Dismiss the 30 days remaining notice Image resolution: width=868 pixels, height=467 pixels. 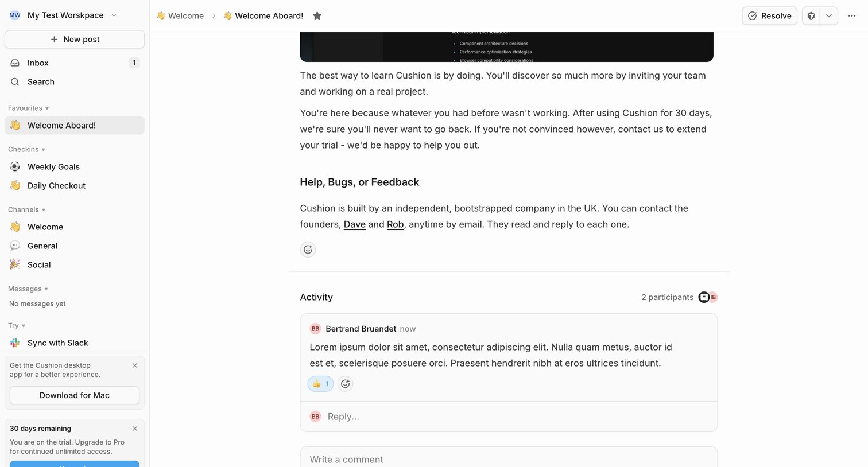click(135, 429)
